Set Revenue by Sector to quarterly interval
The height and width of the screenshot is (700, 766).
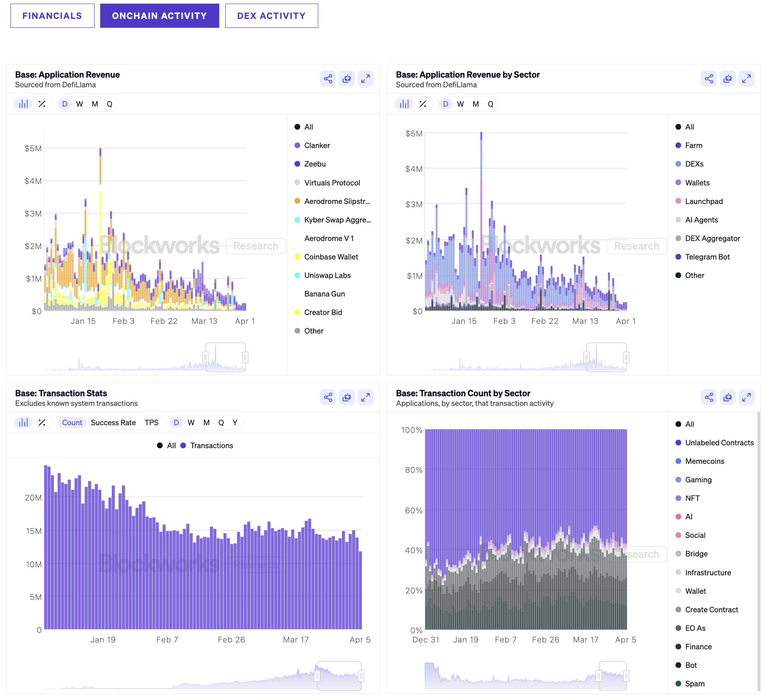[490, 104]
